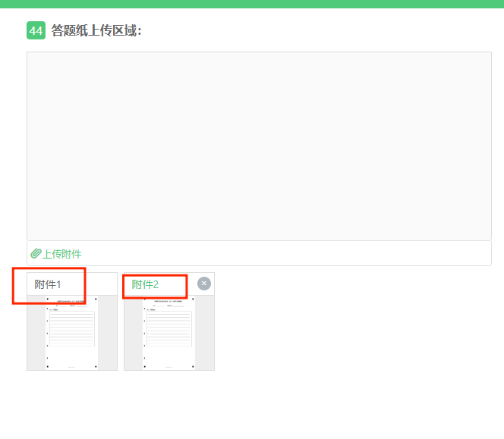Click the green bar at page top
This screenshot has width=504, height=439.
click(x=252, y=4)
